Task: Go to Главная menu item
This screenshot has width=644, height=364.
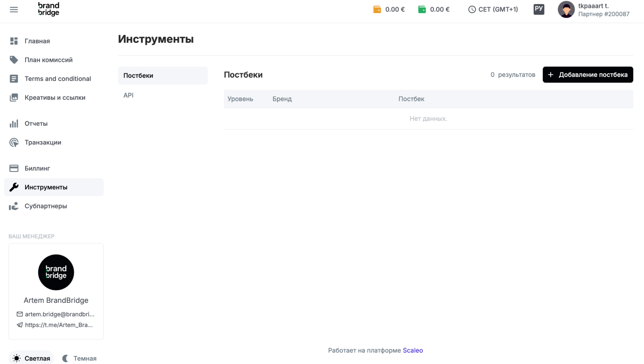Action: tap(54, 41)
